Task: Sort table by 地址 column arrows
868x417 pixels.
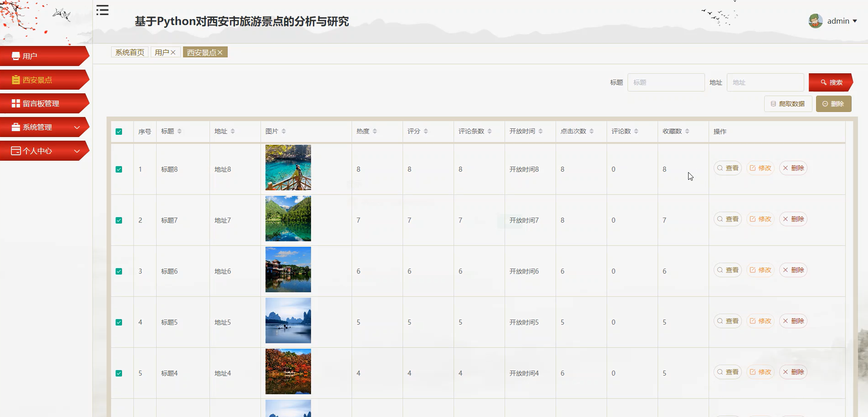Action: 233,131
